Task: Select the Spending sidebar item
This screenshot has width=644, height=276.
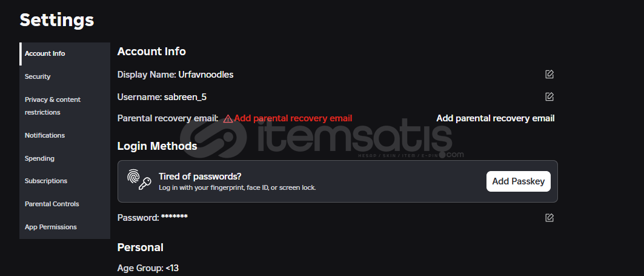Action: click(65, 158)
